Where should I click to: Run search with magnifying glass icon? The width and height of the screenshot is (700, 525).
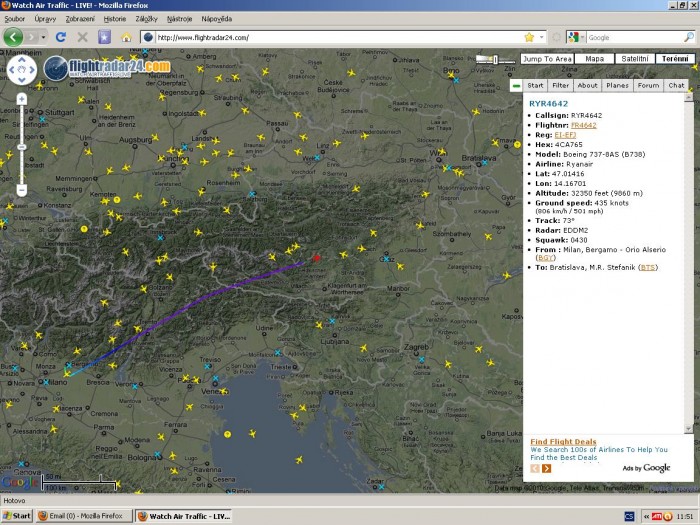[689, 38]
